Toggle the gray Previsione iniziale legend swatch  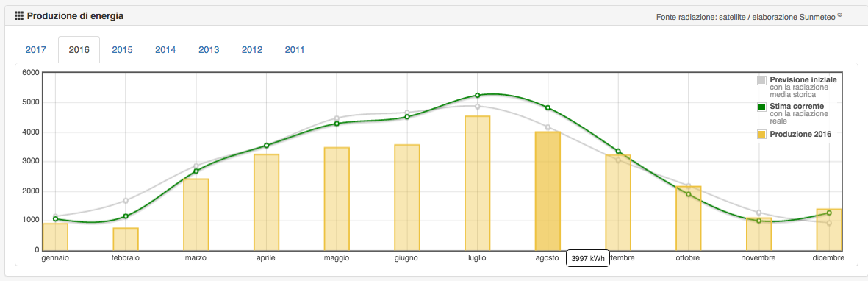(761, 80)
